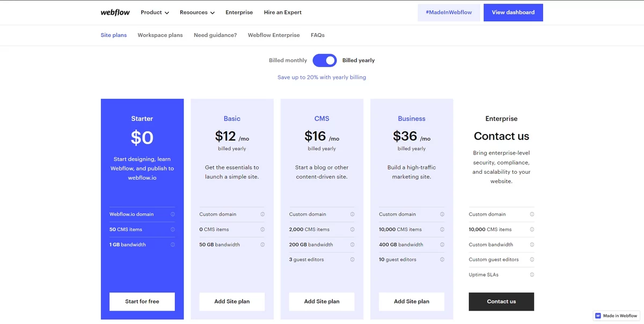Viewport: 644px width, 324px height.
Task: Click the CMS plan heading
Action: point(322,119)
